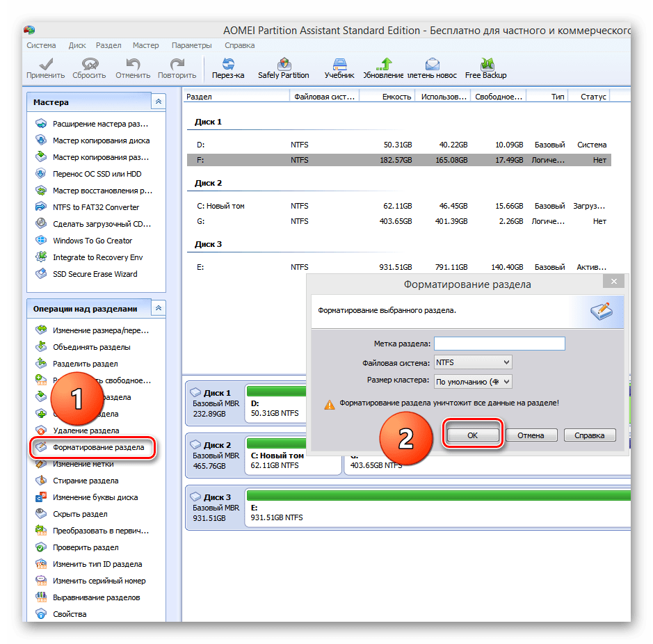
Task: Open the Safely Partition tool
Action: pyautogui.click(x=284, y=67)
